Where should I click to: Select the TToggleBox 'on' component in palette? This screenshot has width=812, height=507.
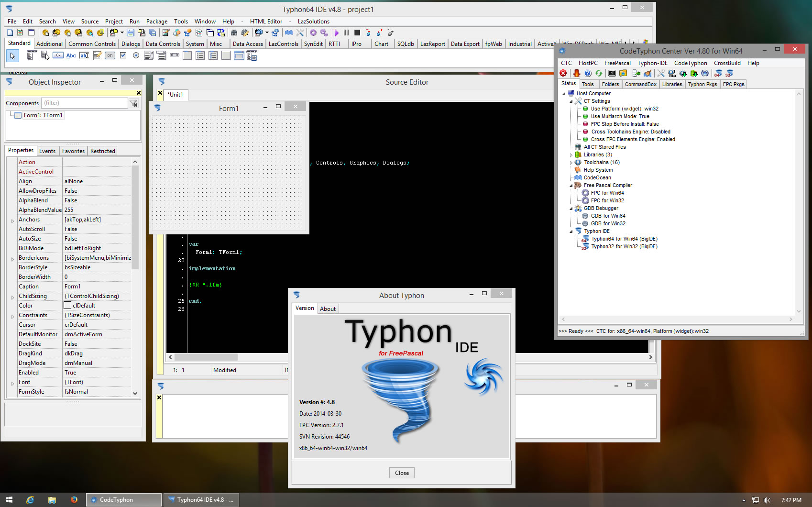point(110,55)
